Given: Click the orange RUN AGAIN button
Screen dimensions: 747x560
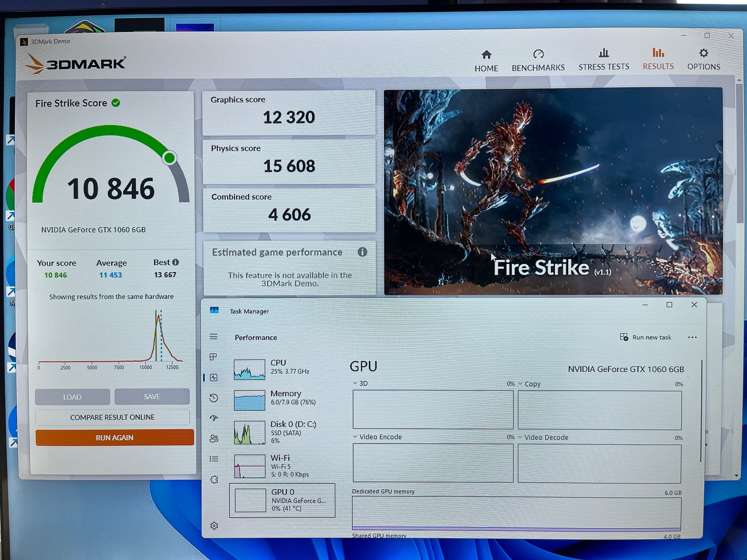Looking at the screenshot, I should pyautogui.click(x=115, y=437).
